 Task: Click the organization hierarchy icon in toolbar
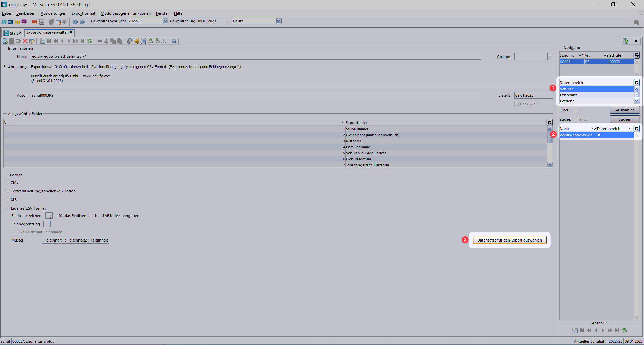(x=164, y=41)
